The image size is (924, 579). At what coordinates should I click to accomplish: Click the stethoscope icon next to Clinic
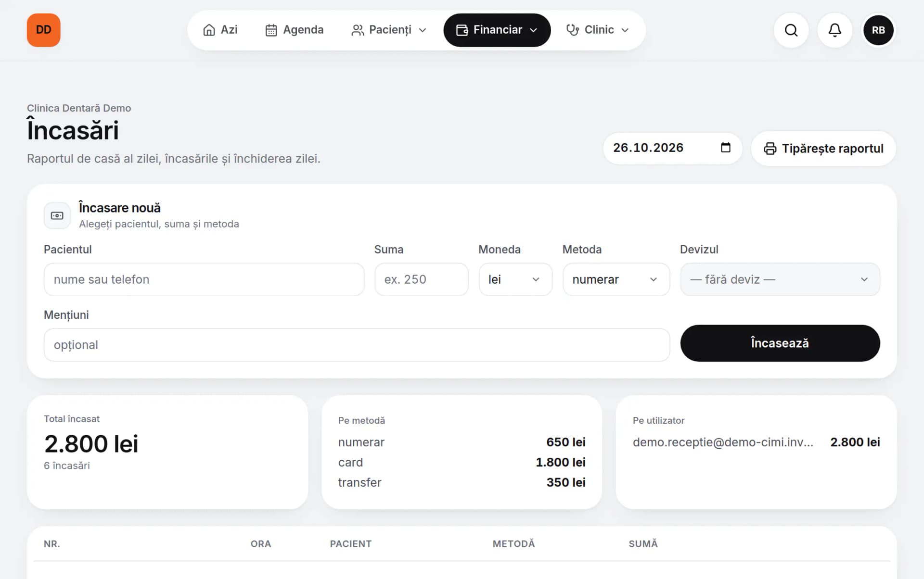[x=572, y=30]
